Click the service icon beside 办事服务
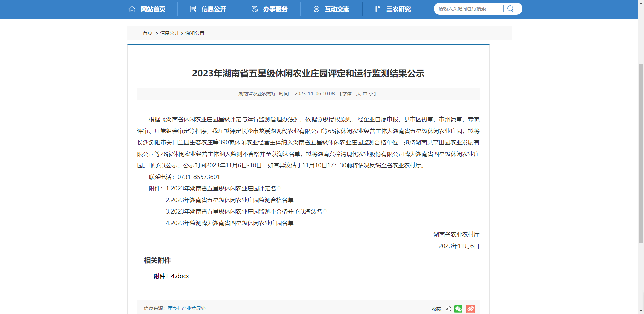The height and width of the screenshot is (314, 644). coord(255,9)
